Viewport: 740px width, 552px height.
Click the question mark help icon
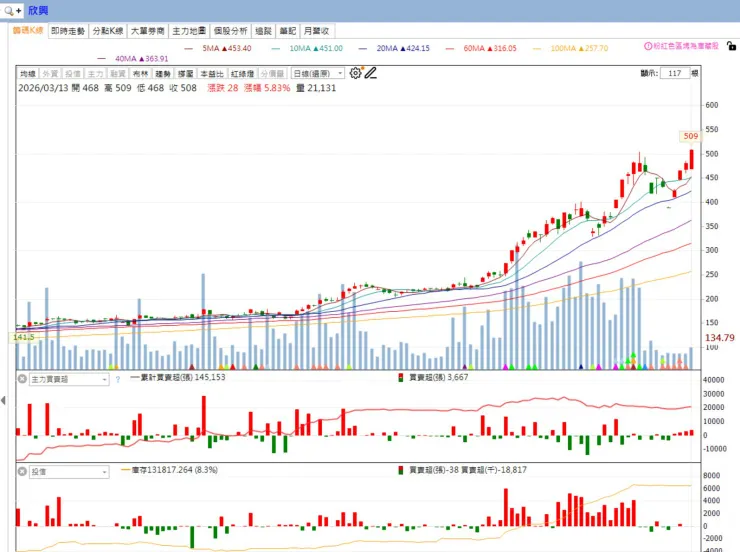[118, 379]
